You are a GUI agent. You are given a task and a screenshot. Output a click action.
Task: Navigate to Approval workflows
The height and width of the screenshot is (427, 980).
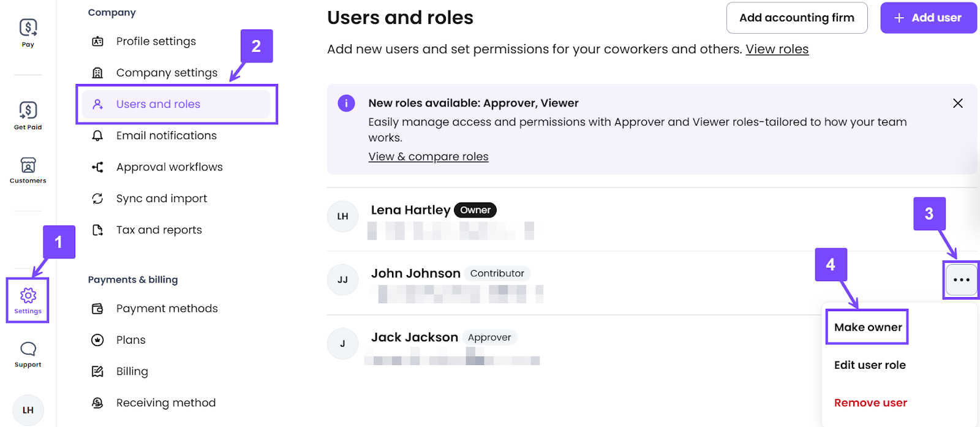coord(169,167)
